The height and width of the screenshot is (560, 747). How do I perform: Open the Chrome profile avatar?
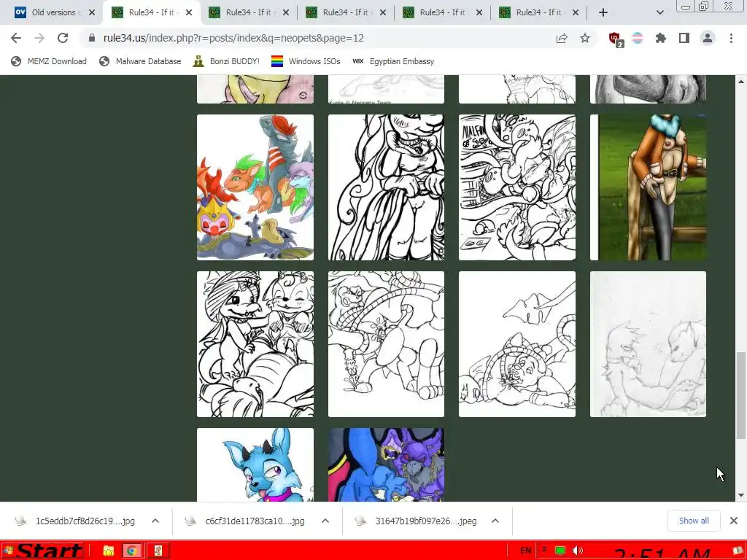[x=708, y=38]
